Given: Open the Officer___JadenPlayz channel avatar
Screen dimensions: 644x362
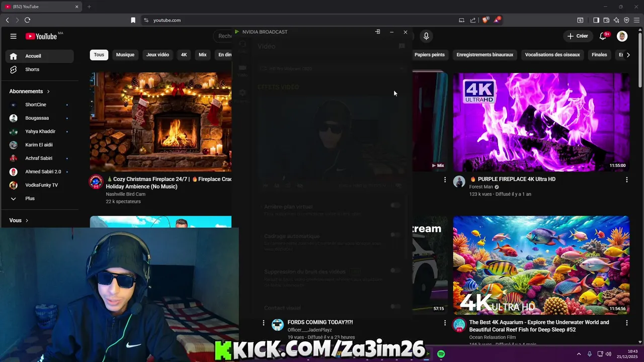Looking at the screenshot, I should coord(278,325).
